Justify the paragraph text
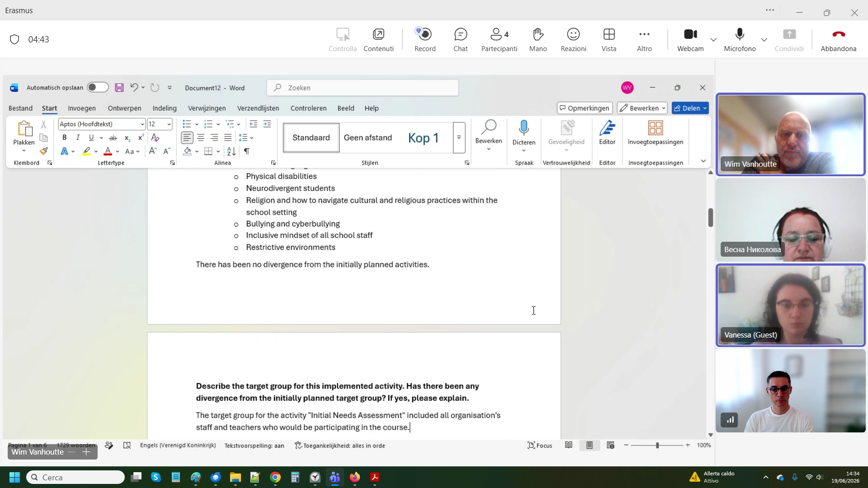The height and width of the screenshot is (488, 868). pyautogui.click(x=228, y=137)
